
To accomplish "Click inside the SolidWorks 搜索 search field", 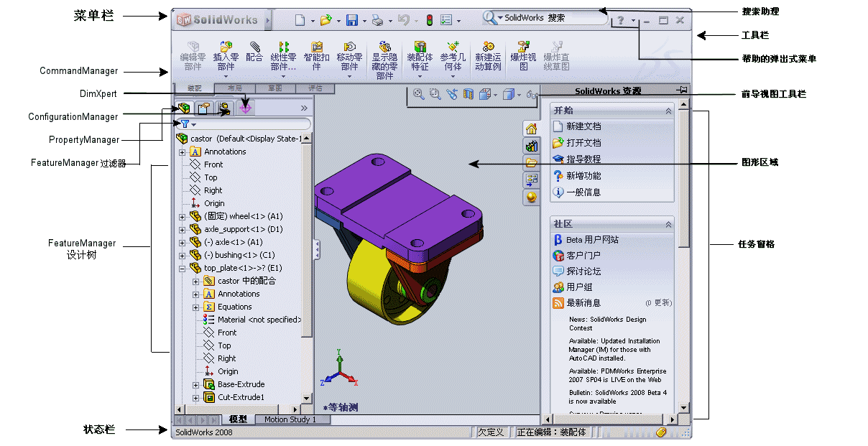I will [553, 18].
